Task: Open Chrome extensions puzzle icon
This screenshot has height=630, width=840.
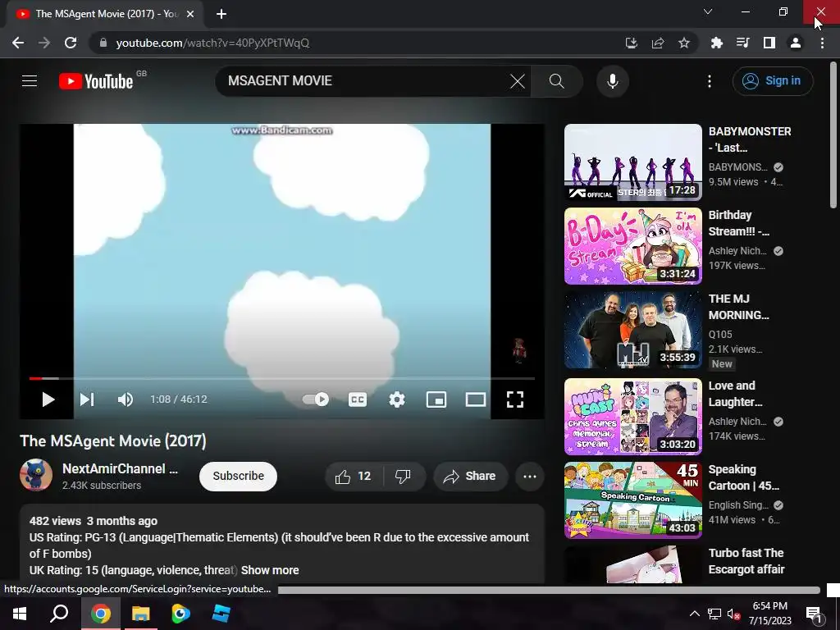Action: point(717,43)
